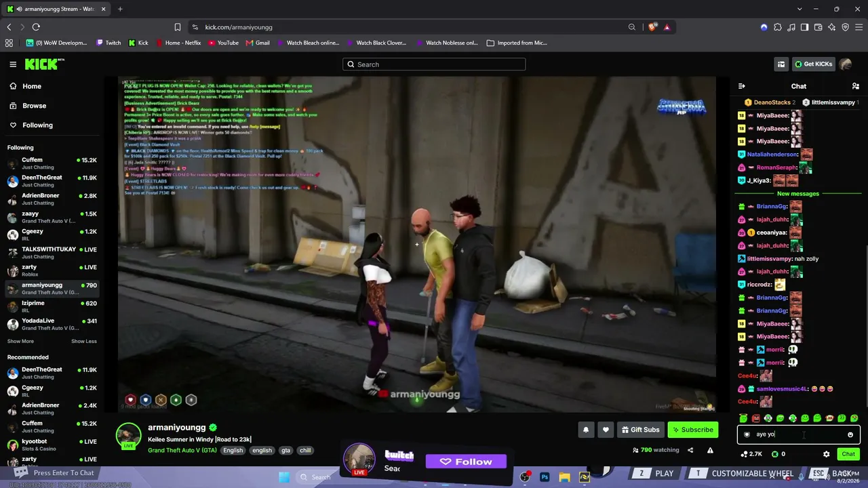Click the Get KICKs button
This screenshot has height=488, width=868.
pyautogui.click(x=813, y=64)
